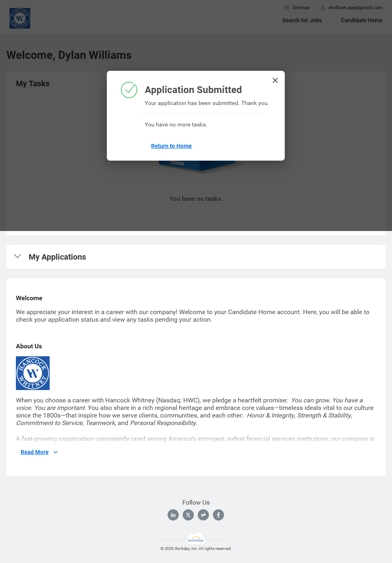Open Settings in the top bar
Viewport: 392px width, 563px height.
click(x=301, y=8)
